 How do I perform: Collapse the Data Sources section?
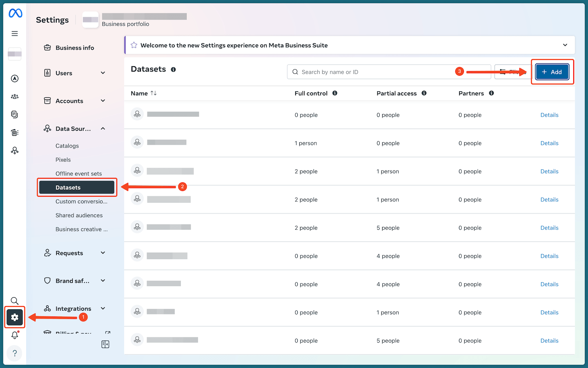[102, 128]
